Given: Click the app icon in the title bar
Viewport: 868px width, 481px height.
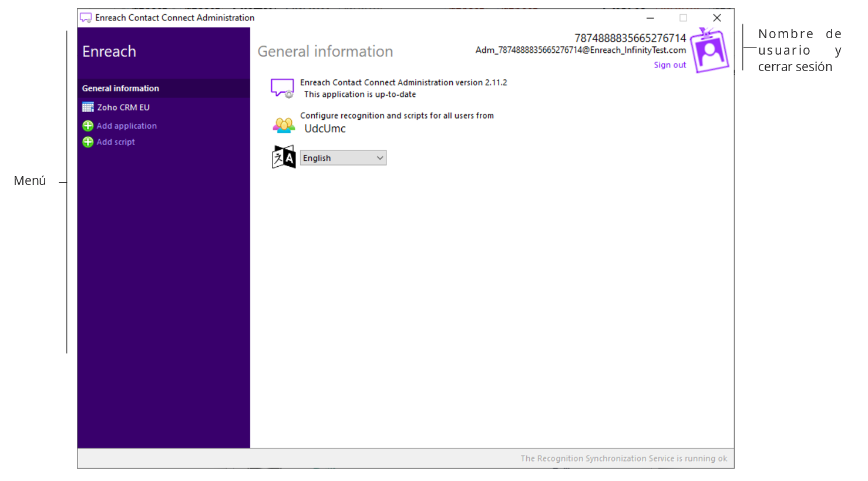Looking at the screenshot, I should [x=86, y=18].
